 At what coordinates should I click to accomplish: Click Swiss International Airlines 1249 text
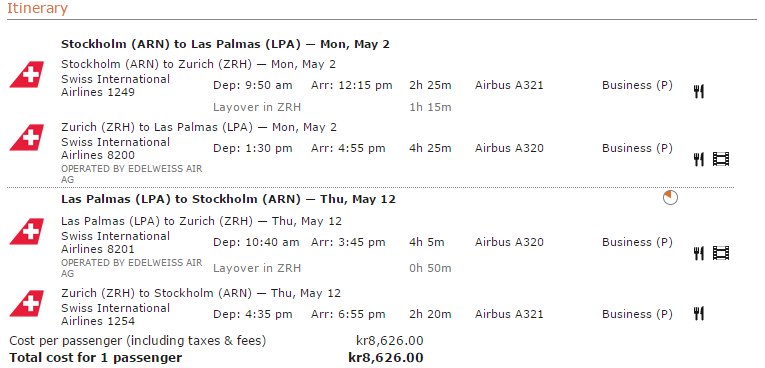point(115,85)
